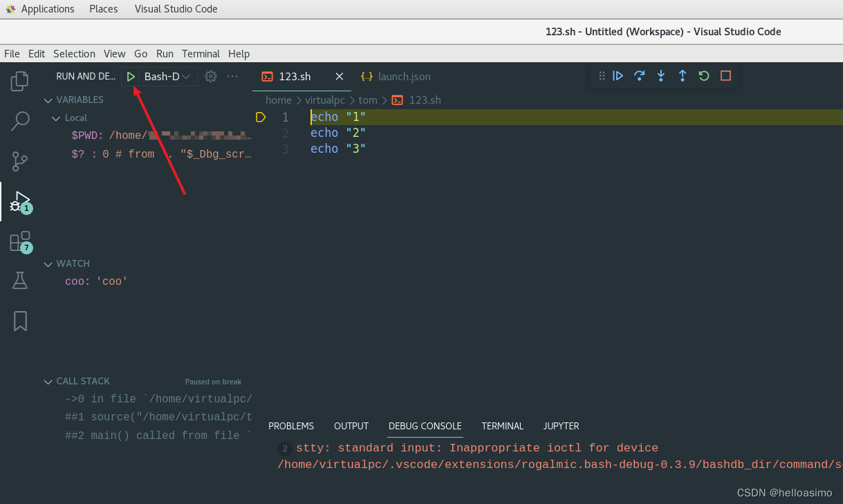The width and height of the screenshot is (843, 504).
Task: Open launch.json via gear icon
Action: pyautogui.click(x=211, y=77)
